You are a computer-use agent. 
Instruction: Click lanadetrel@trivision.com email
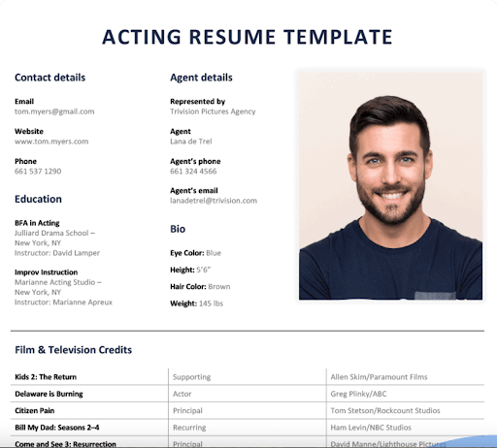tap(214, 201)
